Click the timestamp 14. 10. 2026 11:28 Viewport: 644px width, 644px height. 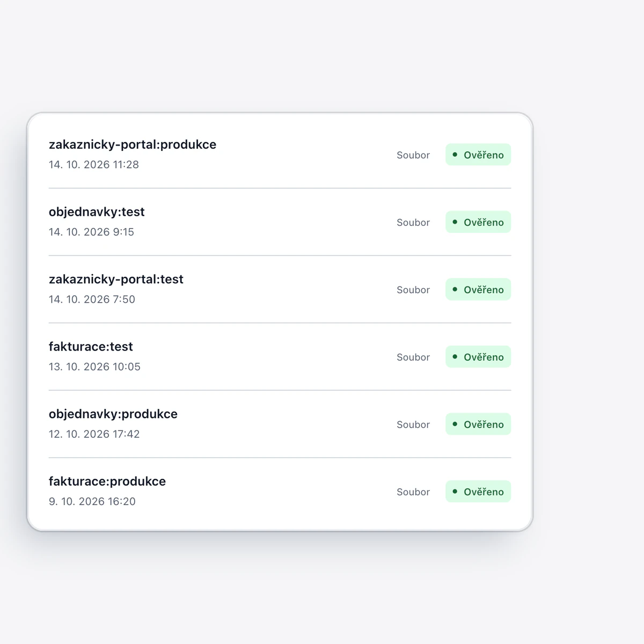pos(94,165)
